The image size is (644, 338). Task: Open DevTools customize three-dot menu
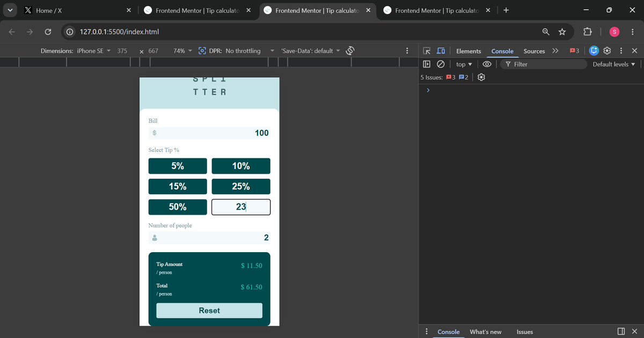pyautogui.click(x=621, y=51)
